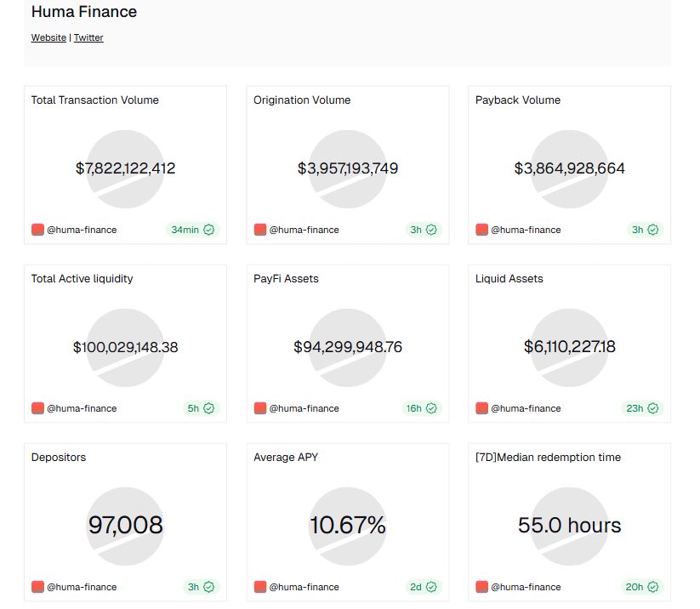Select the $7,822,122,412 value

tap(125, 168)
